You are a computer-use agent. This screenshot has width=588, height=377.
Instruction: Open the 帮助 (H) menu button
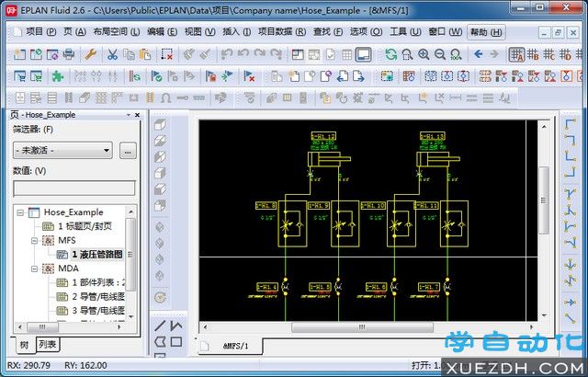[x=486, y=32]
